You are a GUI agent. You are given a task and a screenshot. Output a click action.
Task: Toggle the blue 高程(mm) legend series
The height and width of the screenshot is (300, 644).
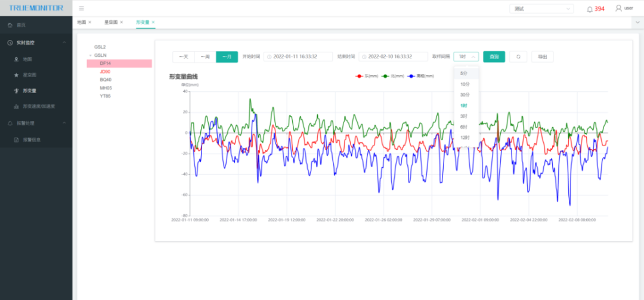coord(421,76)
